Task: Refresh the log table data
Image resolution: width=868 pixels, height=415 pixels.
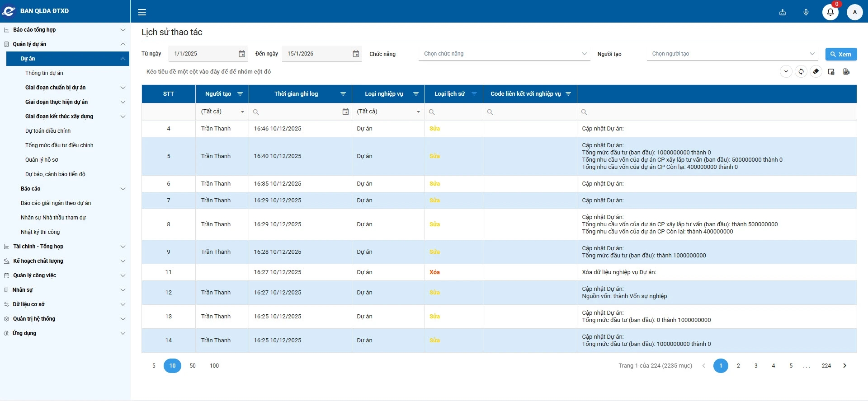Action: (x=801, y=72)
